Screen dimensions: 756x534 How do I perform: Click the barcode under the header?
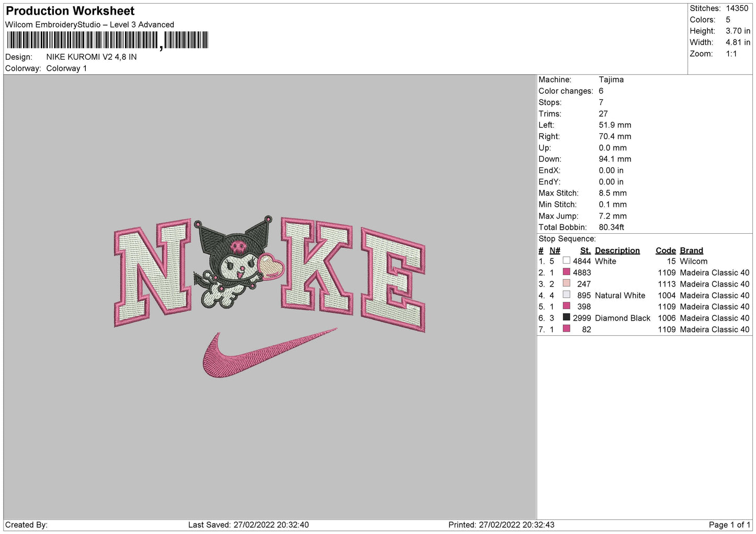coord(107,40)
